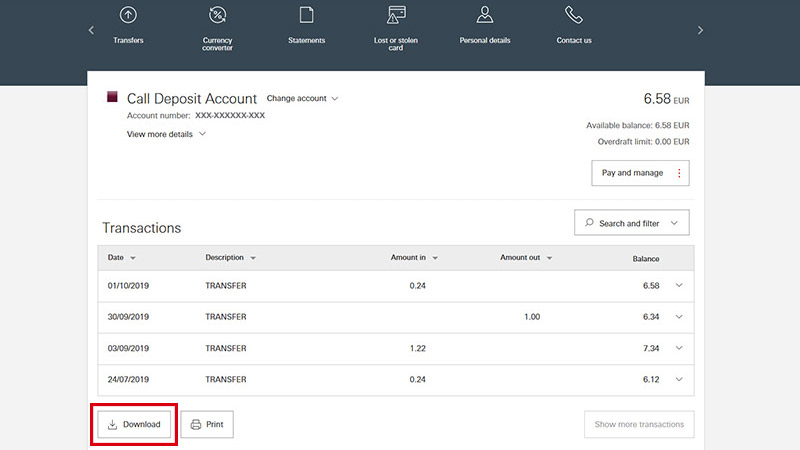Sort by the Amount in column header
The height and width of the screenshot is (450, 800).
[414, 258]
